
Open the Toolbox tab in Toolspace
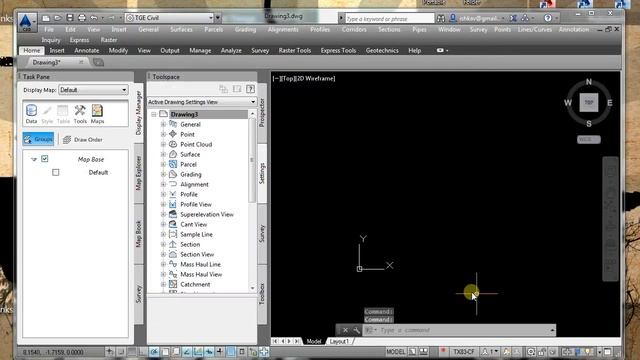click(x=262, y=294)
